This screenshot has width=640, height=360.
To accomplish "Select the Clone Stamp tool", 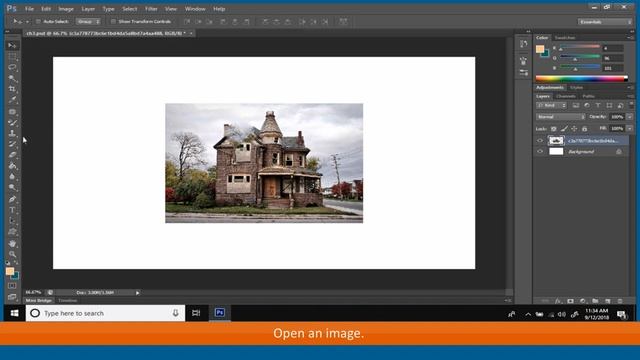I will [12, 133].
